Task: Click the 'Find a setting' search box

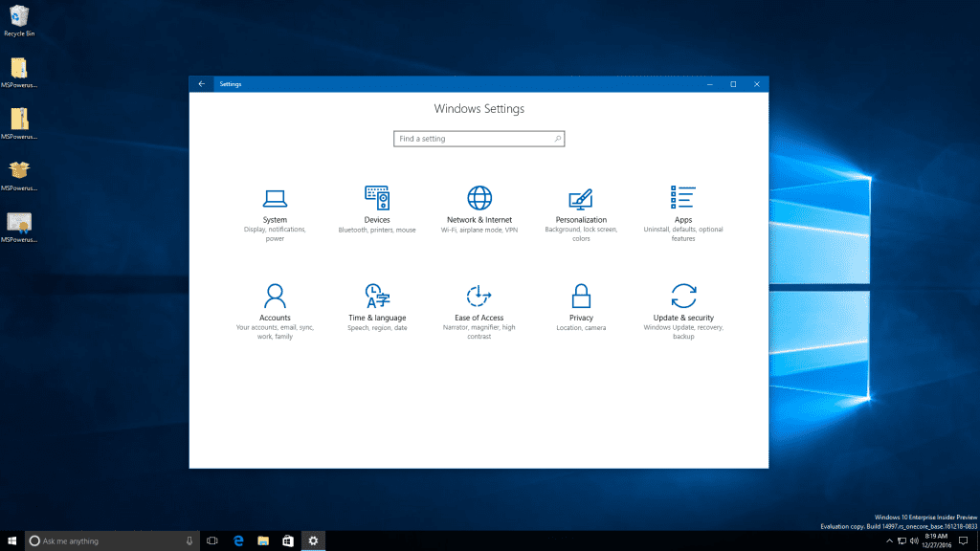Action: point(479,139)
